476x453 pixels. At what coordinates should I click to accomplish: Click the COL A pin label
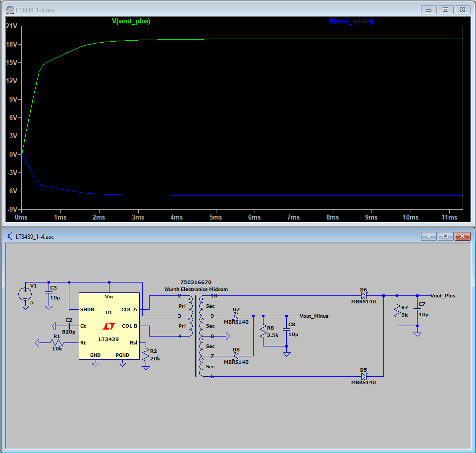(x=129, y=309)
